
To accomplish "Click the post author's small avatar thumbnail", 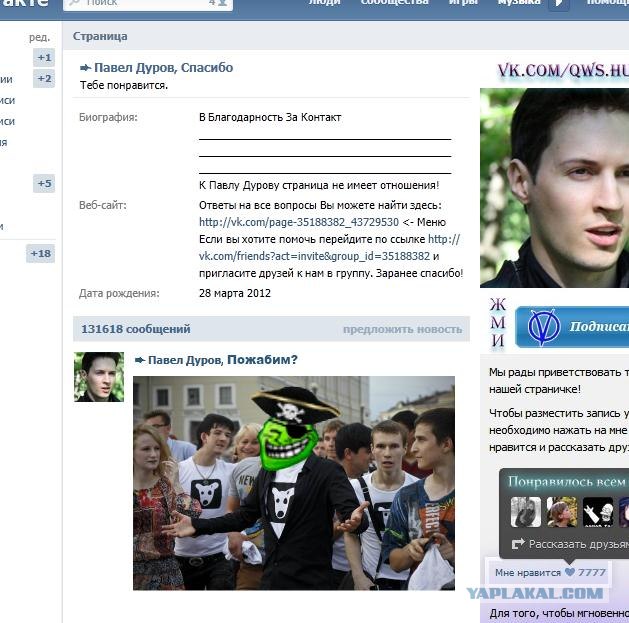I will tap(99, 377).
